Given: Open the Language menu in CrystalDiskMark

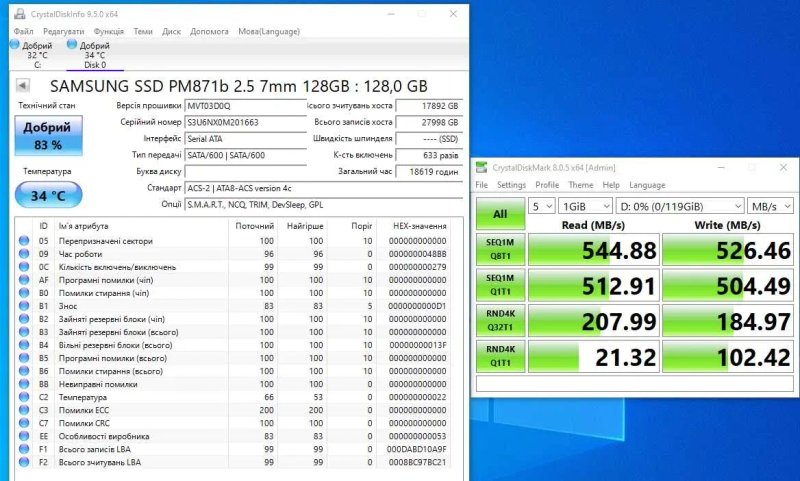Looking at the screenshot, I should pyautogui.click(x=647, y=185).
